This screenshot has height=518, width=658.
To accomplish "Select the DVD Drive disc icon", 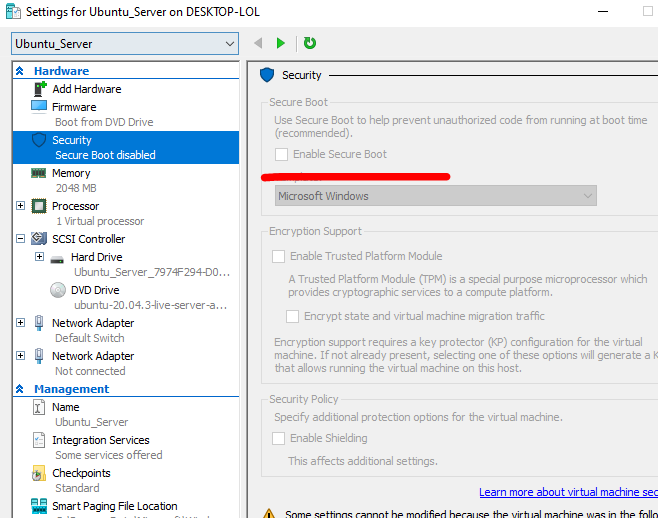I will click(x=57, y=290).
